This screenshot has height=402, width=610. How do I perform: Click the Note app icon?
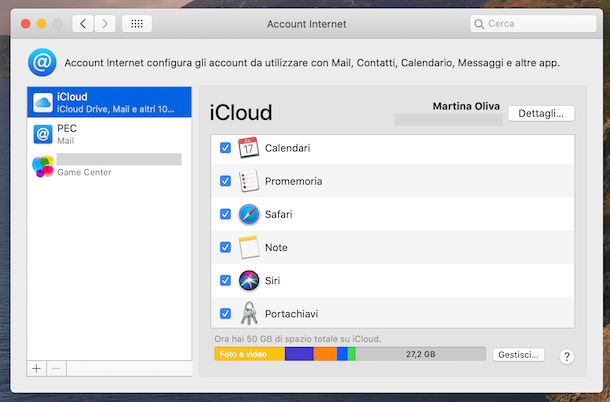(x=249, y=247)
